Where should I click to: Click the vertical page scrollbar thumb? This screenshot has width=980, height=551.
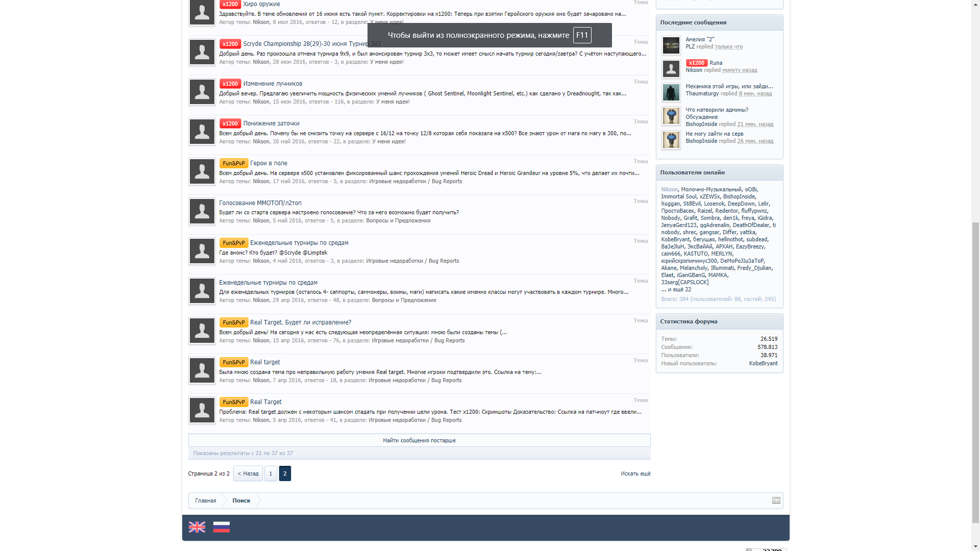point(975,372)
